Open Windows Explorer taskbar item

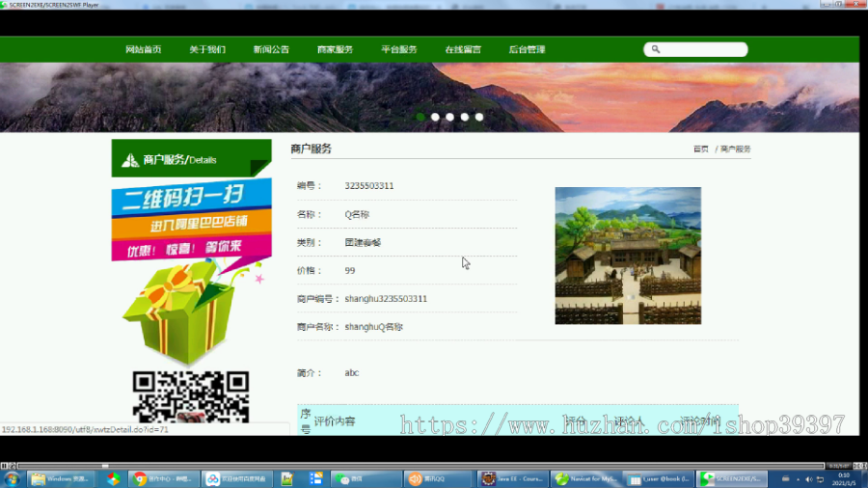click(60, 478)
